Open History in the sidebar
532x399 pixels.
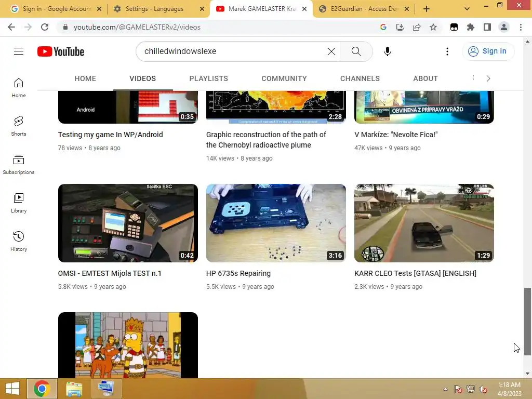click(x=19, y=241)
